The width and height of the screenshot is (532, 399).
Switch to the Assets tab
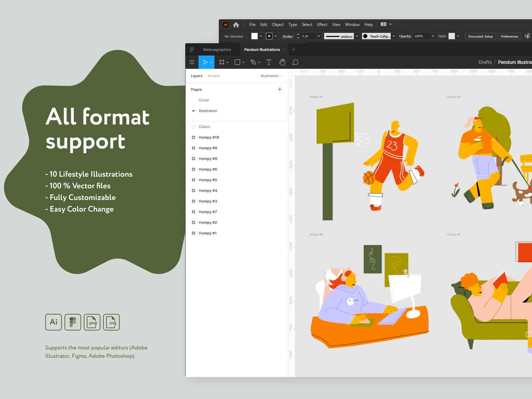[213, 76]
